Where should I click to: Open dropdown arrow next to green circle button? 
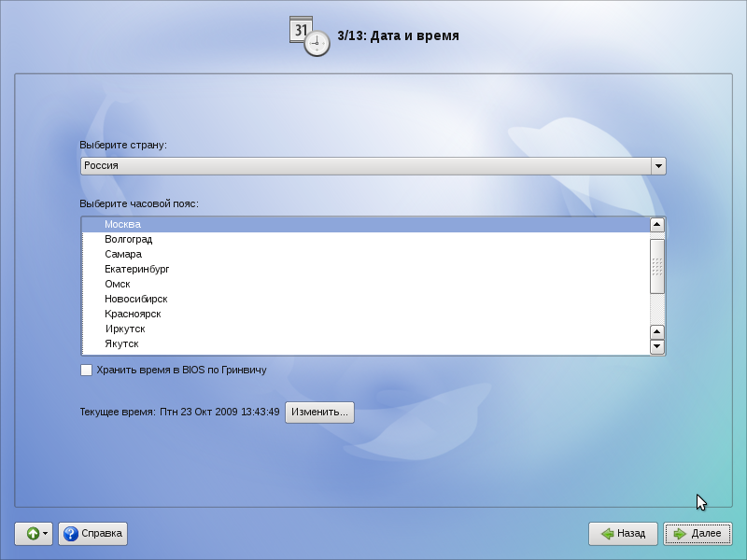(x=46, y=534)
